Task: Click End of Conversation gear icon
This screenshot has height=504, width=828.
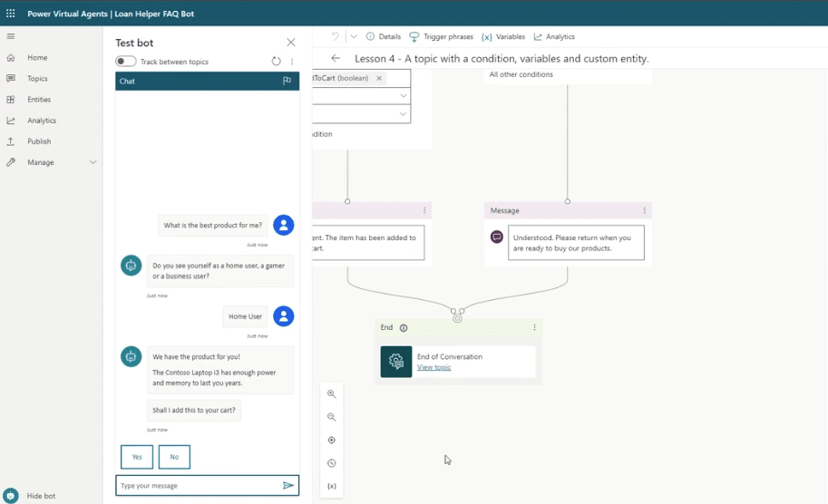Action: [x=396, y=362]
